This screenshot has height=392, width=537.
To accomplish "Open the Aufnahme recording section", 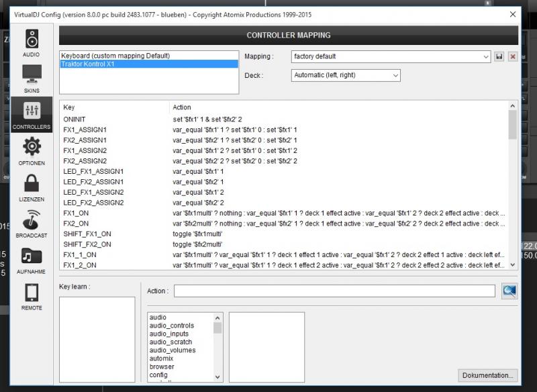I will [x=32, y=260].
